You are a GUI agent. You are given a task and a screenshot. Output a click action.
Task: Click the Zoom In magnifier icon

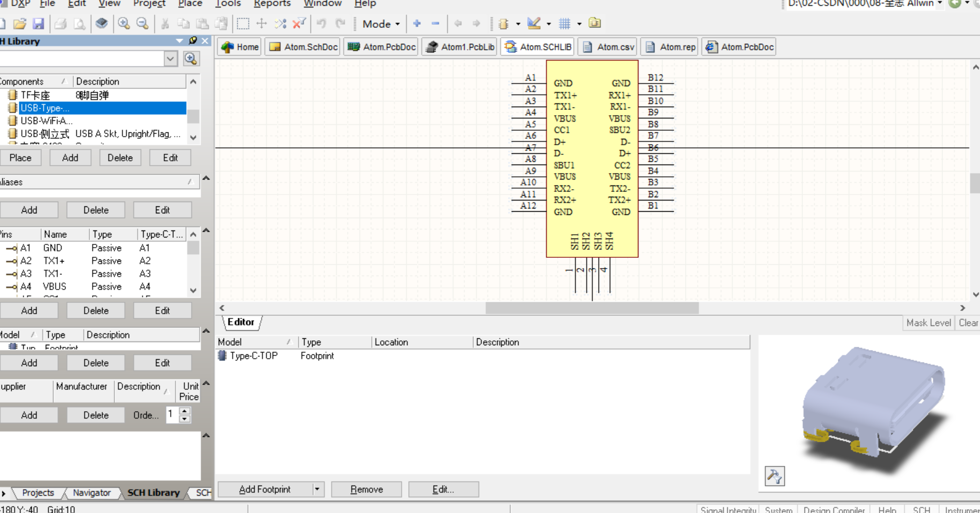(124, 24)
